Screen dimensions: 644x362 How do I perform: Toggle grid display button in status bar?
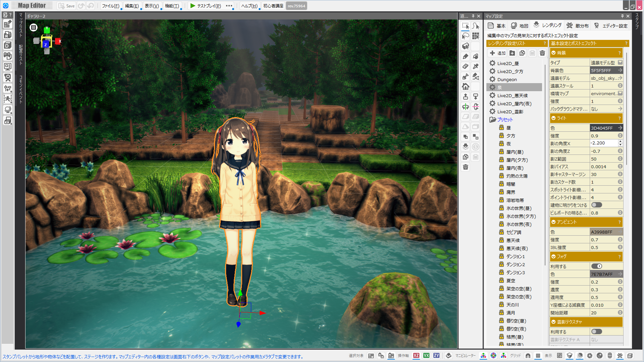[538, 356]
